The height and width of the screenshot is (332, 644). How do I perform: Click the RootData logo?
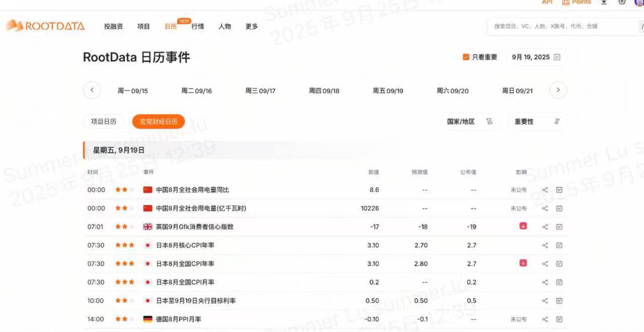point(45,26)
